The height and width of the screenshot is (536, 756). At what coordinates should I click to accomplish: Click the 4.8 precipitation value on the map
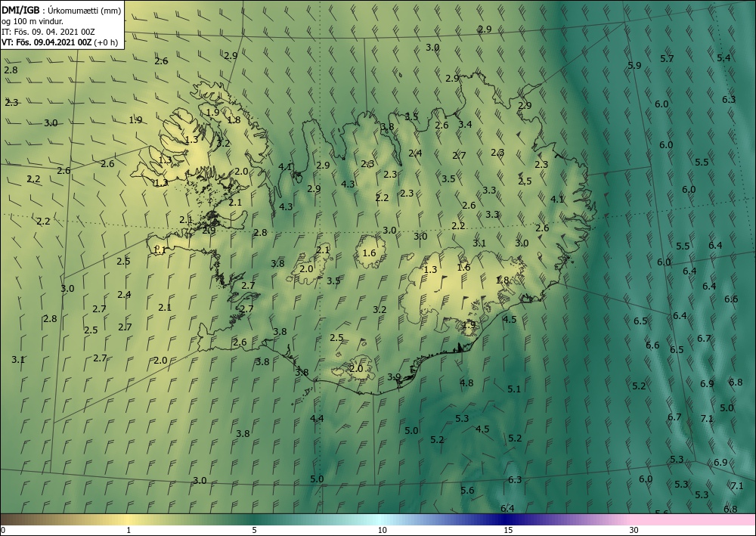pyautogui.click(x=466, y=383)
